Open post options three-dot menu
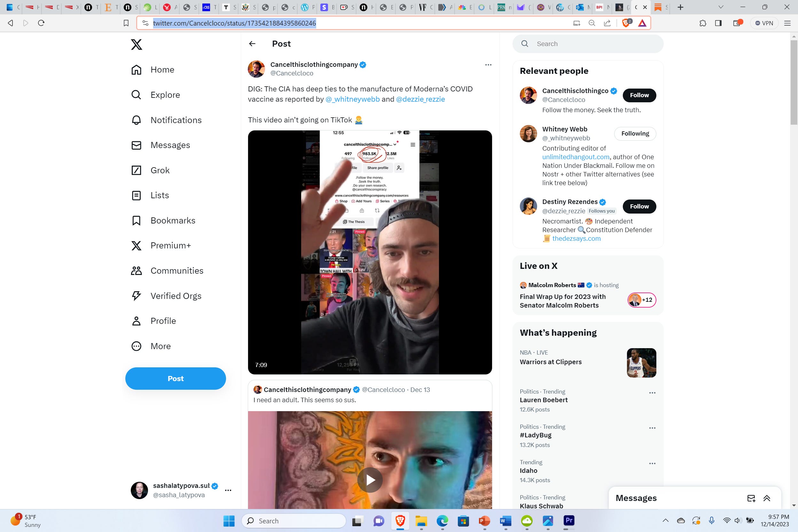The height and width of the screenshot is (532, 798). point(488,65)
